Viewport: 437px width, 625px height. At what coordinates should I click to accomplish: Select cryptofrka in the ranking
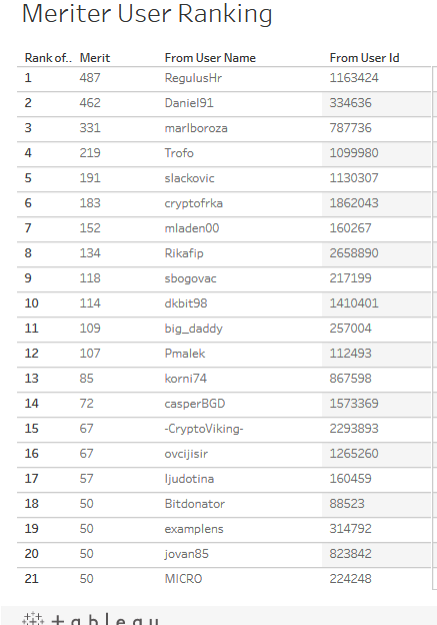(194, 203)
